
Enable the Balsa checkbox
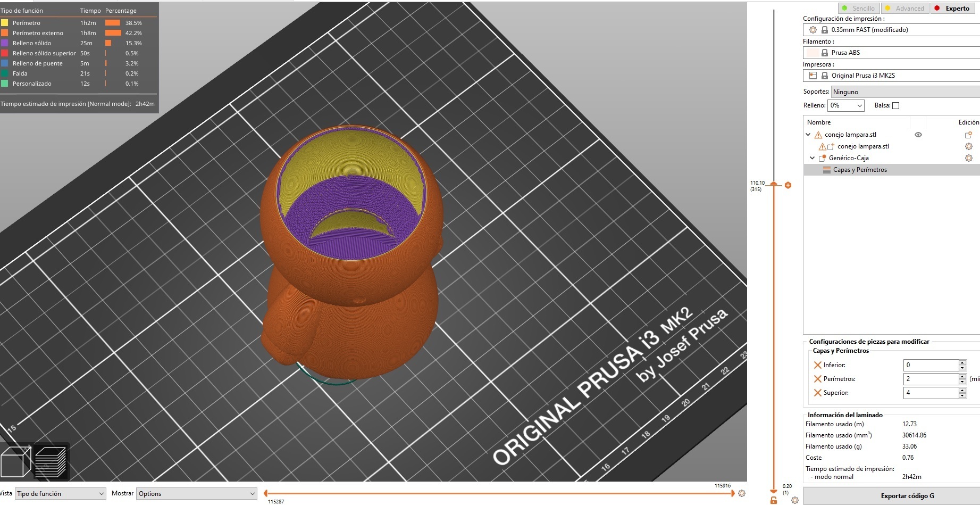pos(895,105)
